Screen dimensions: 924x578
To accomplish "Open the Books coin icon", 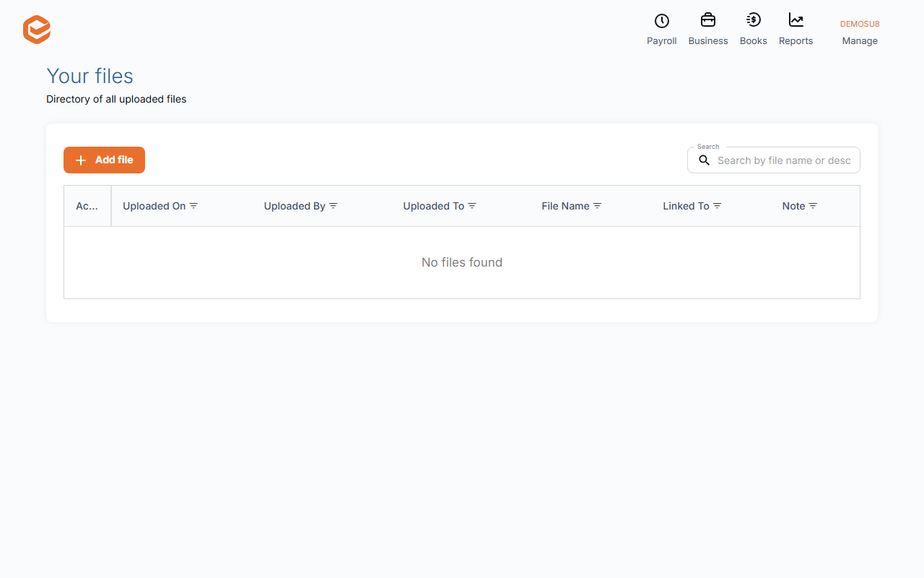I will tap(754, 20).
